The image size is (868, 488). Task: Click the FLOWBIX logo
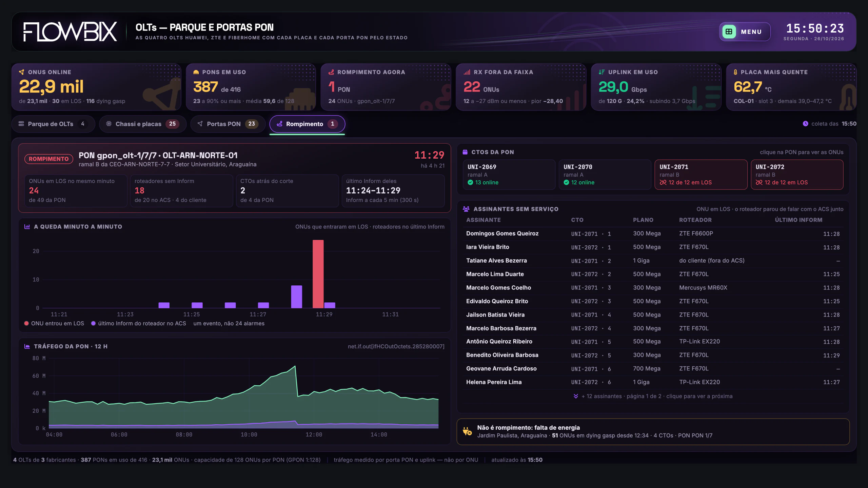[70, 32]
